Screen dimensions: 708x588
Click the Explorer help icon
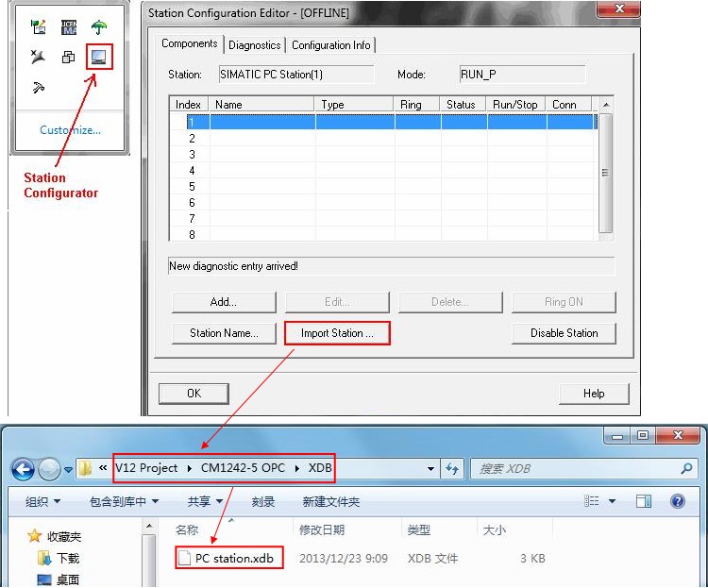coord(678,501)
